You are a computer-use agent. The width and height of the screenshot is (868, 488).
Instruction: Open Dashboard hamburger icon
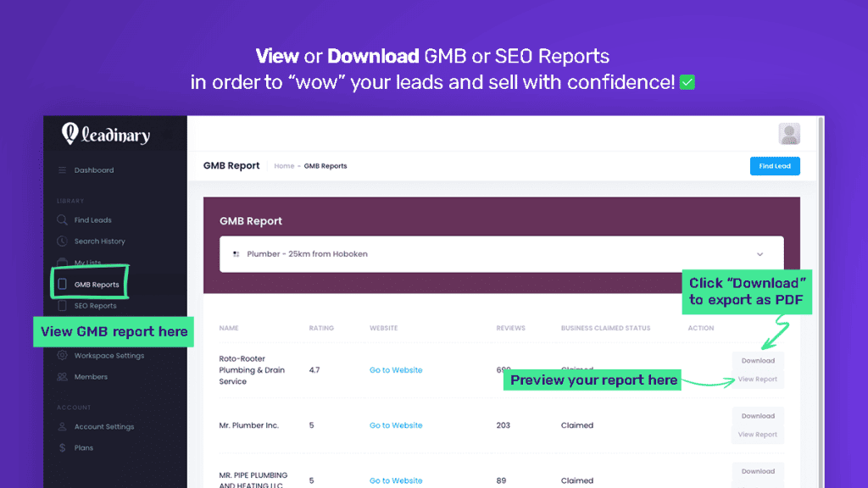[62, 169]
